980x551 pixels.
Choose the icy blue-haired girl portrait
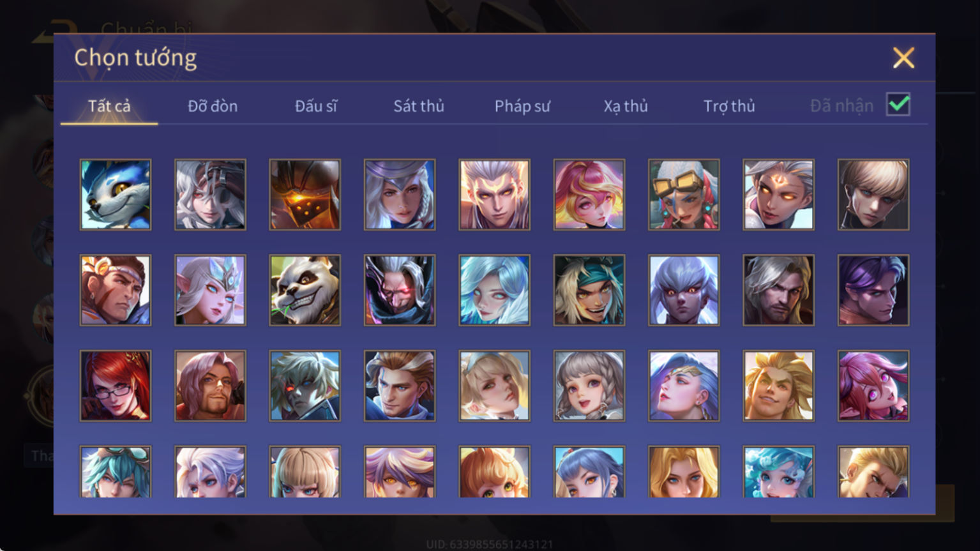(x=495, y=291)
